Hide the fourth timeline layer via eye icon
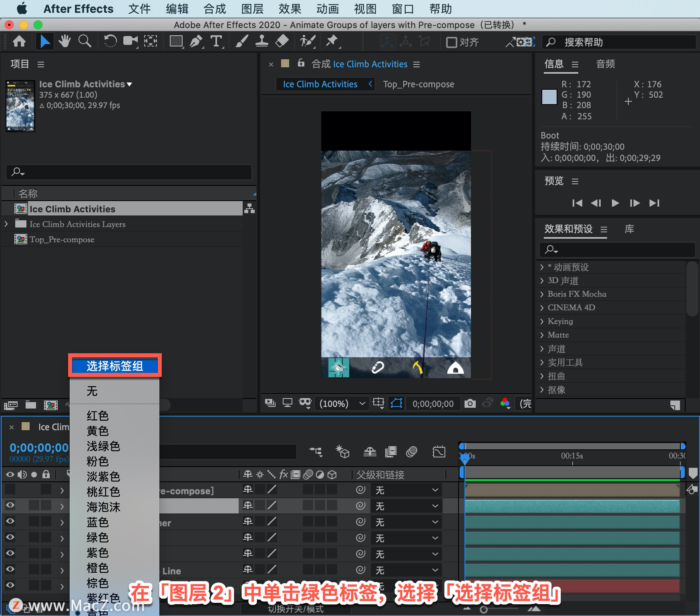 coord(10,537)
